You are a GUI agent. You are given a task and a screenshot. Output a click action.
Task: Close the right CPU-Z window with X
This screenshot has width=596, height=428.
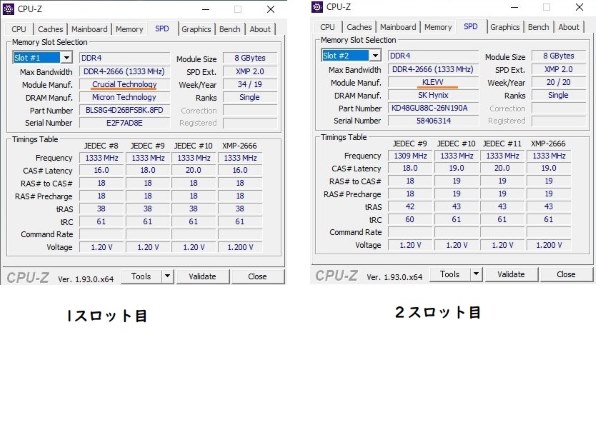coord(579,7)
